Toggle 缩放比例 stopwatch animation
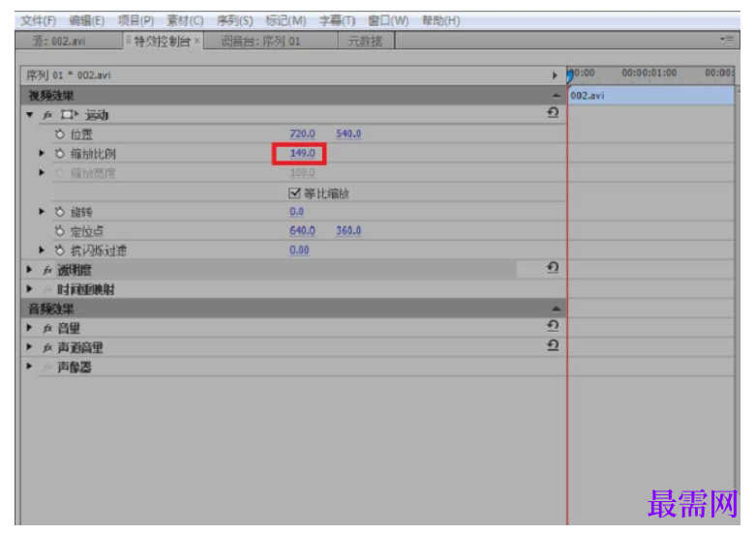 pyautogui.click(x=60, y=154)
